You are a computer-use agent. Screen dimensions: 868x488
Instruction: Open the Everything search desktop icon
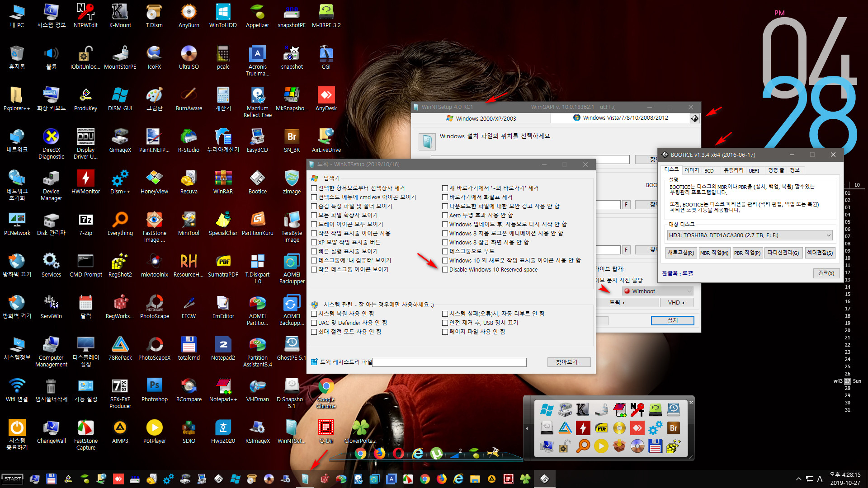pos(120,224)
